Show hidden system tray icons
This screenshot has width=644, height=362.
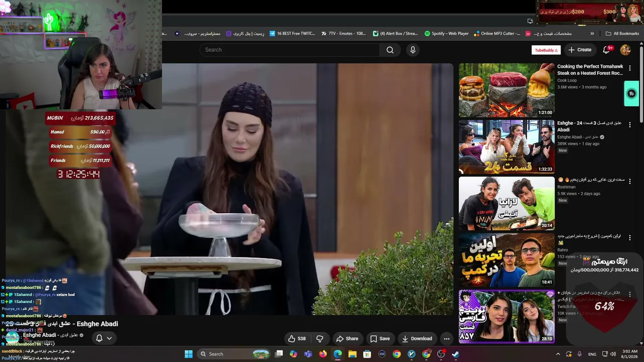coord(557,354)
